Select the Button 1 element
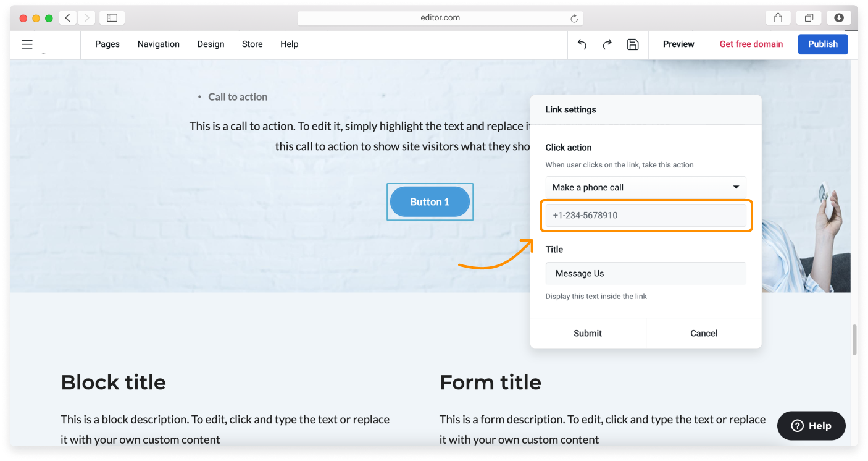The image size is (868, 461). tap(430, 202)
